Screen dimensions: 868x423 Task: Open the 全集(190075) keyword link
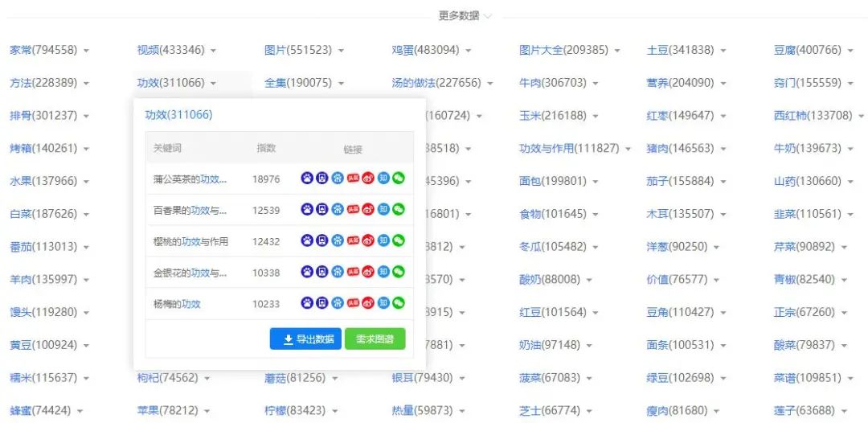[x=298, y=83]
